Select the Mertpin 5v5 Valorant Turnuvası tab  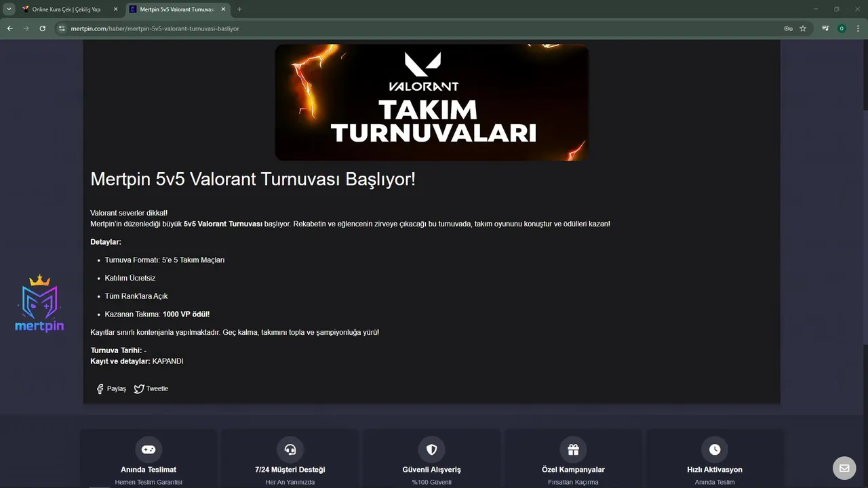(178, 9)
